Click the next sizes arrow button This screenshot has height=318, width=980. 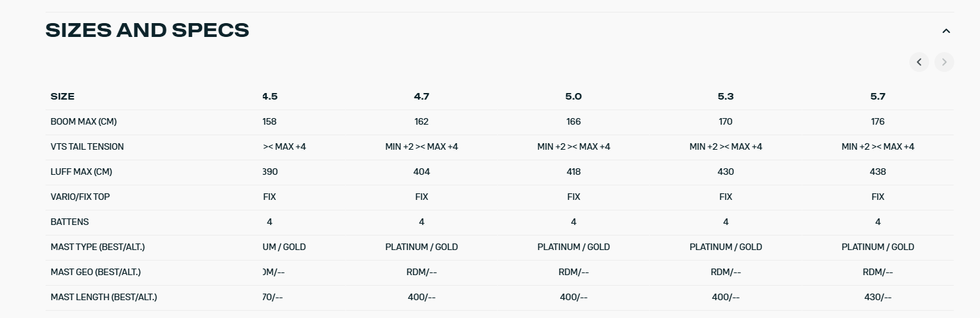click(944, 62)
